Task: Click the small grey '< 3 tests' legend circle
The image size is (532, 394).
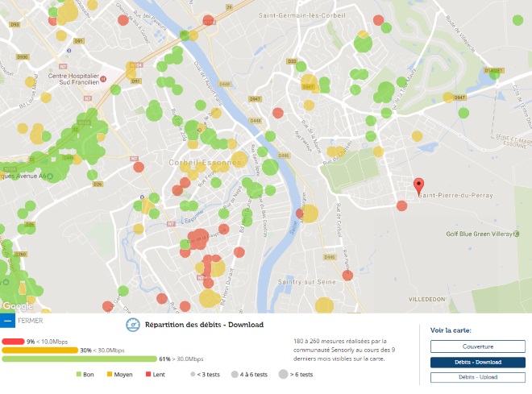Action: point(193,375)
